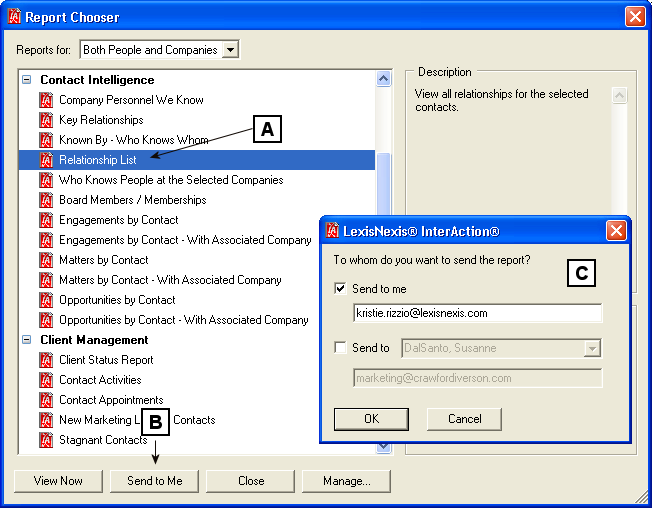Confirm with OK in the InterAction dialog

pos(371,419)
